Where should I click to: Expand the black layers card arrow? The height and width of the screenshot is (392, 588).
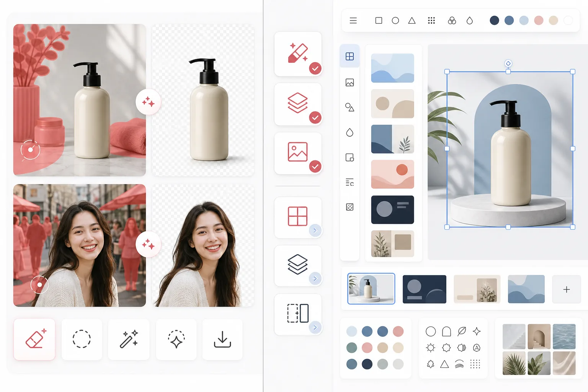coord(315,279)
